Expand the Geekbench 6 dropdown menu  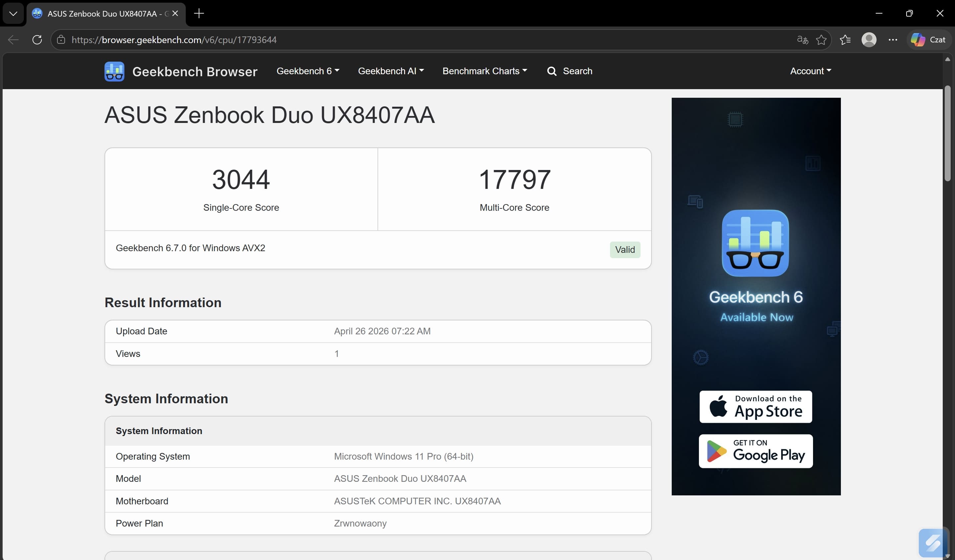click(307, 71)
